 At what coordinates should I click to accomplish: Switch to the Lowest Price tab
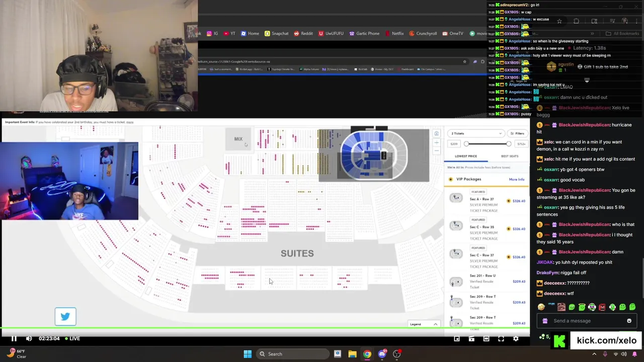(x=466, y=156)
